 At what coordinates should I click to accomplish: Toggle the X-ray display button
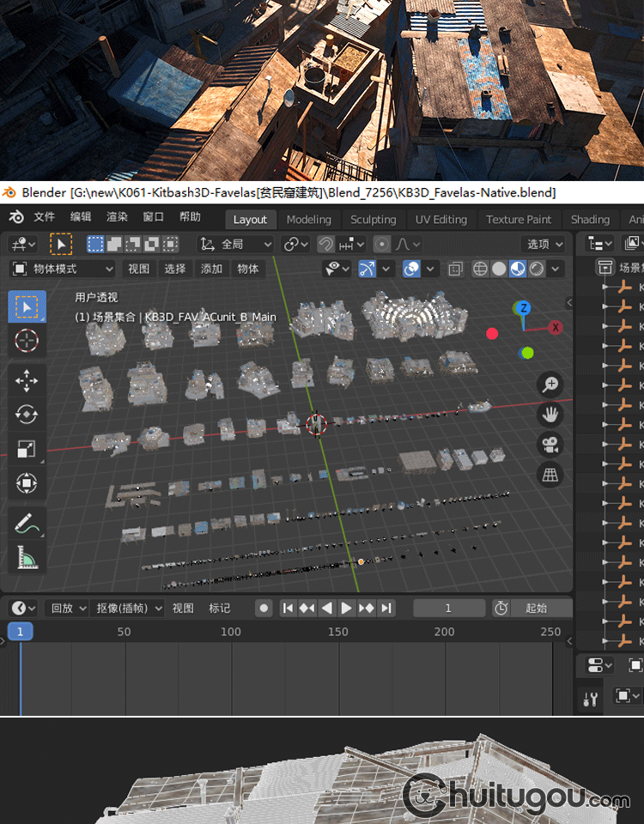point(455,269)
